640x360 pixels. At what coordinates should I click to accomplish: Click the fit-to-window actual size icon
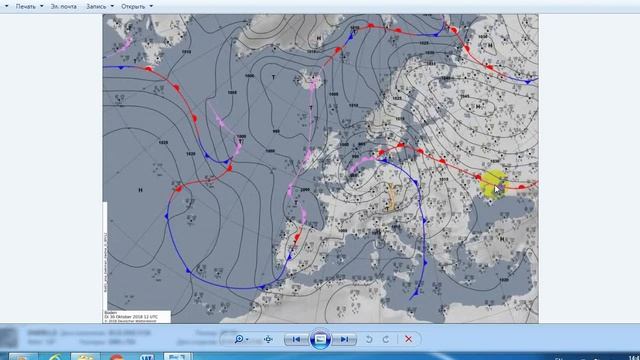(x=268, y=339)
